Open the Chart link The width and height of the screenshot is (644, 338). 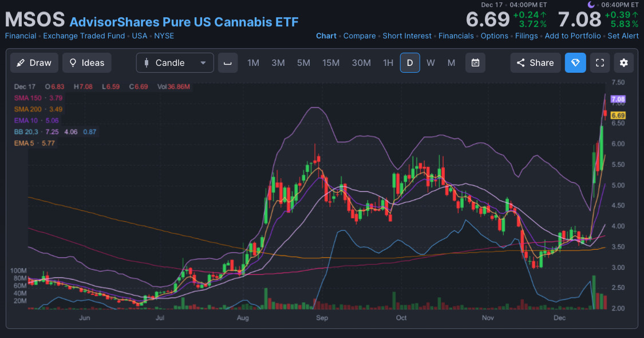(326, 36)
